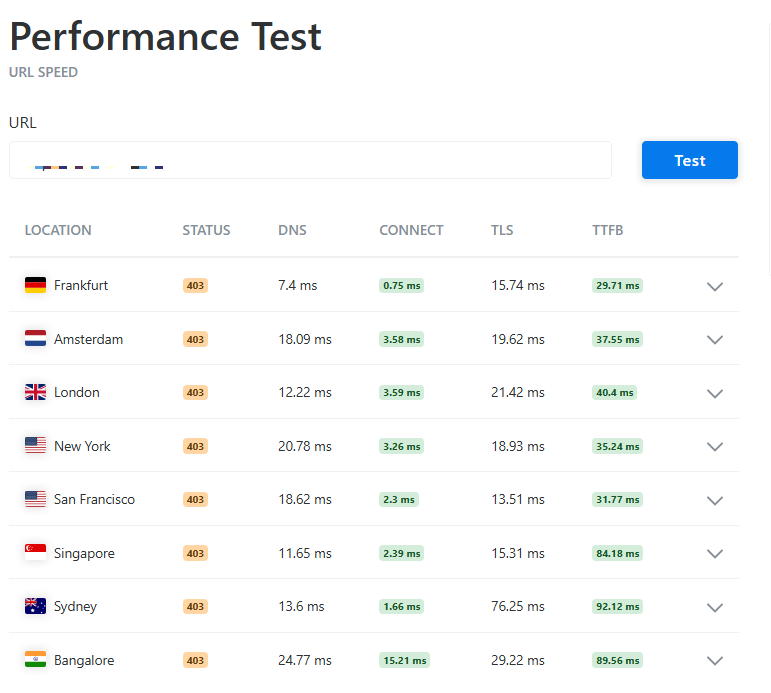Image resolution: width=771 pixels, height=693 pixels.
Task: Click the 24.77 ms DNS value
Action: point(305,660)
